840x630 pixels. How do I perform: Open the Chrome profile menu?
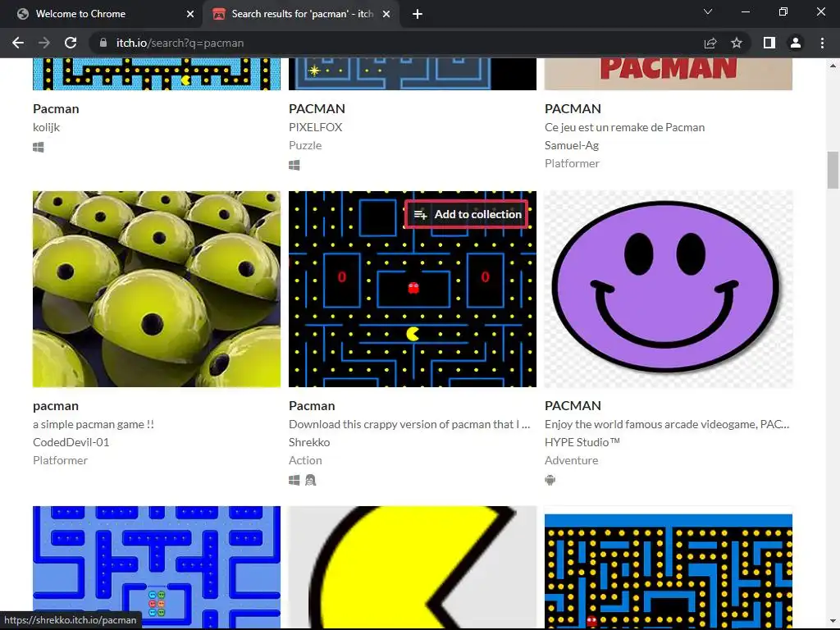796,43
